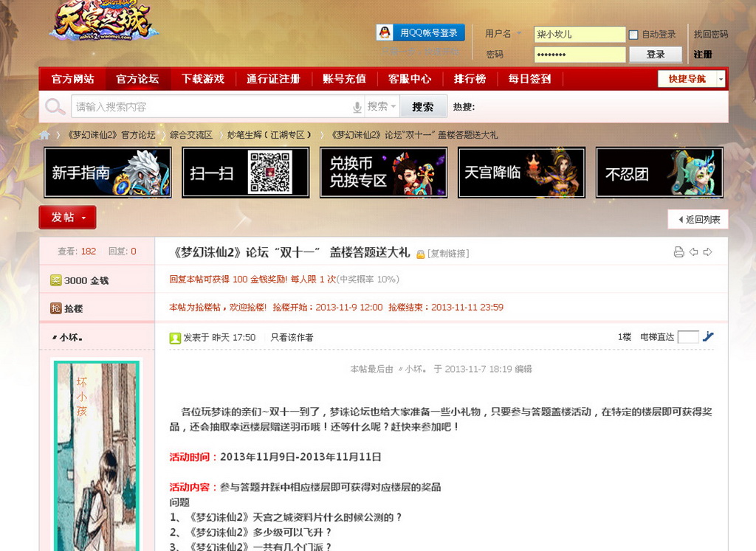Open the 天宫降临 banner
The width and height of the screenshot is (756, 551).
tap(521, 173)
